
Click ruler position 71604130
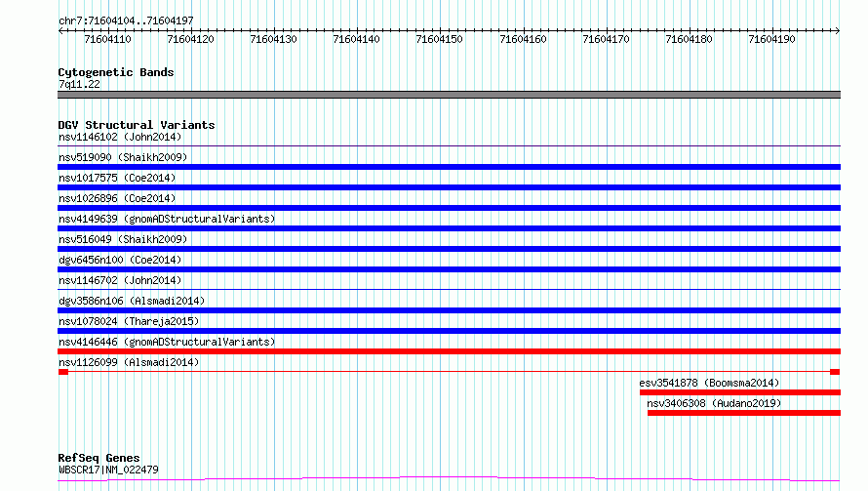point(273,39)
